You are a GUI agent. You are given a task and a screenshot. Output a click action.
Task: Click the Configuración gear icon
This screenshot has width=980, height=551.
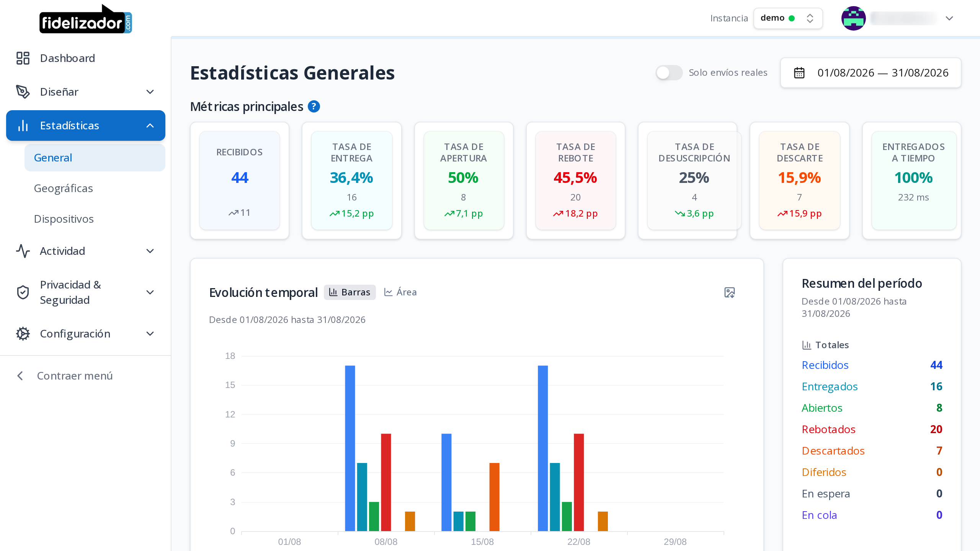coord(23,334)
